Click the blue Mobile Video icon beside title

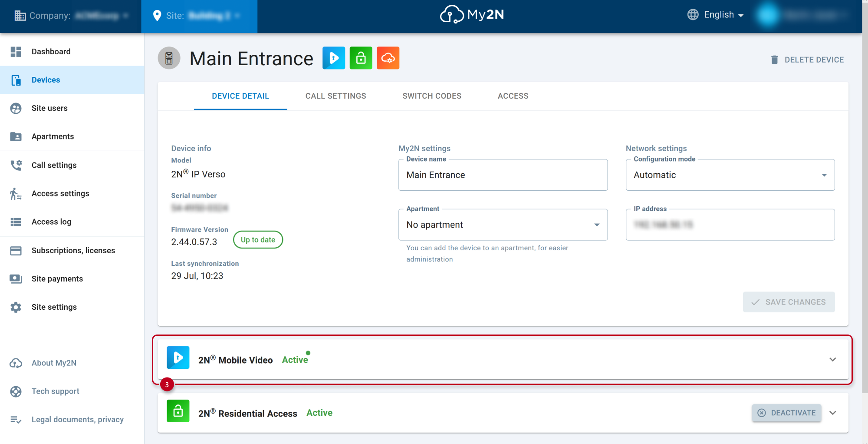pyautogui.click(x=334, y=58)
